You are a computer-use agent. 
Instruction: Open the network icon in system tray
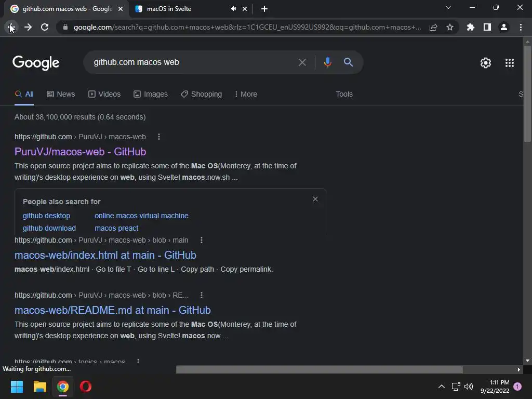tap(456, 387)
